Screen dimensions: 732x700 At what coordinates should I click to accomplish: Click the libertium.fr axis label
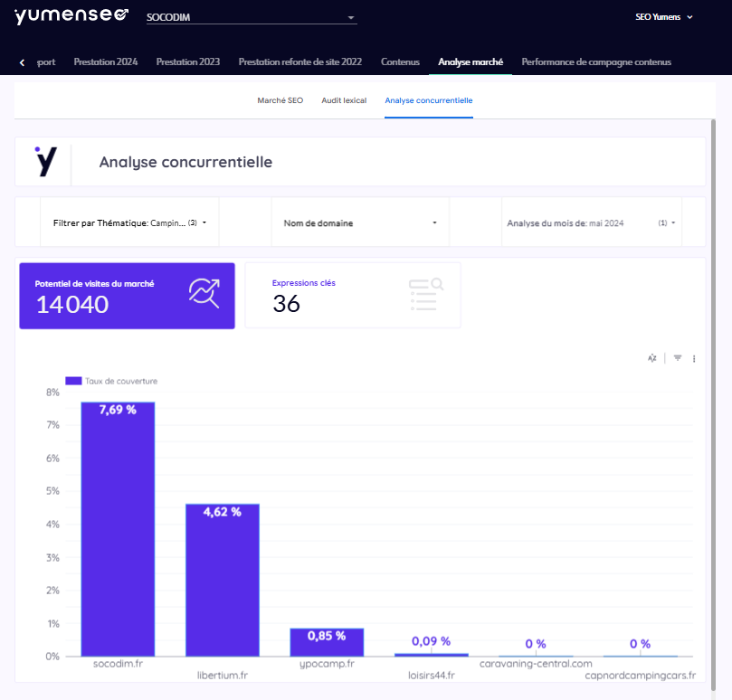[223, 676]
